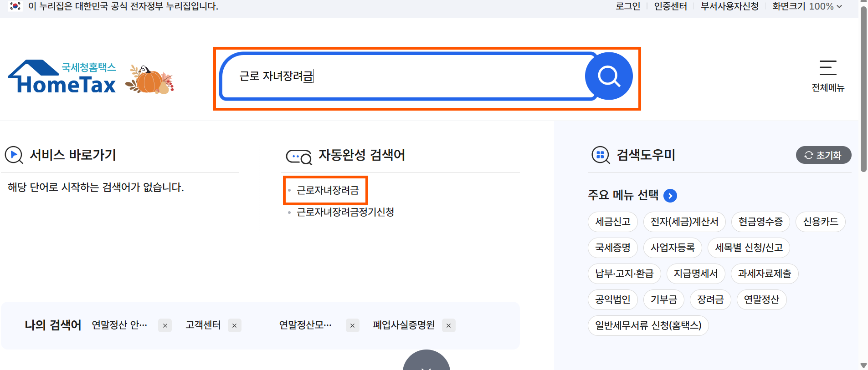Select the 세목별 신청/신고 chip
The height and width of the screenshot is (370, 868).
pos(749,248)
